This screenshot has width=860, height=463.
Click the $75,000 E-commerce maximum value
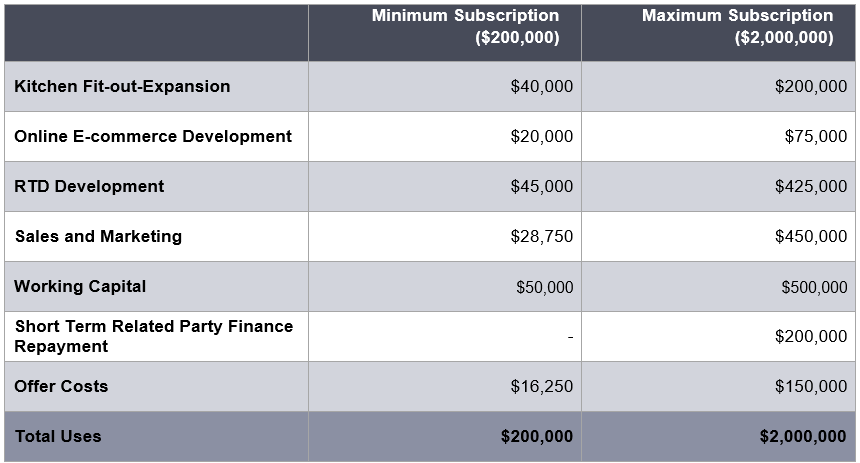coord(815,137)
